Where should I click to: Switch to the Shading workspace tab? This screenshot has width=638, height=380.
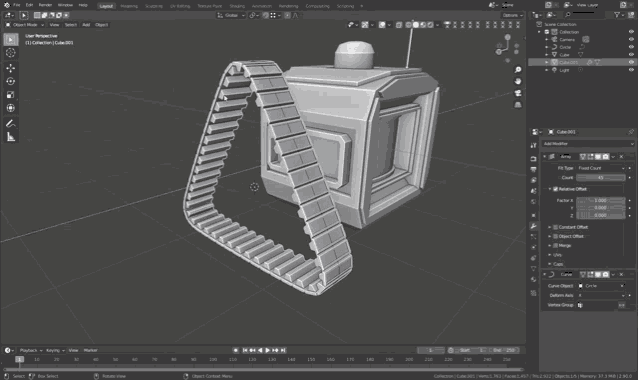(x=237, y=6)
